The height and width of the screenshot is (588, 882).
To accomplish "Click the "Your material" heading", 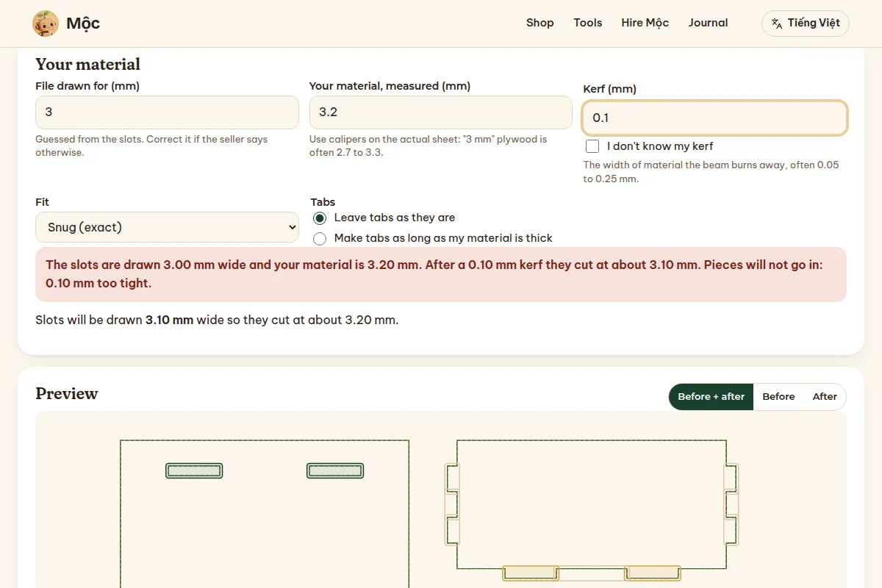I will pyautogui.click(x=87, y=64).
